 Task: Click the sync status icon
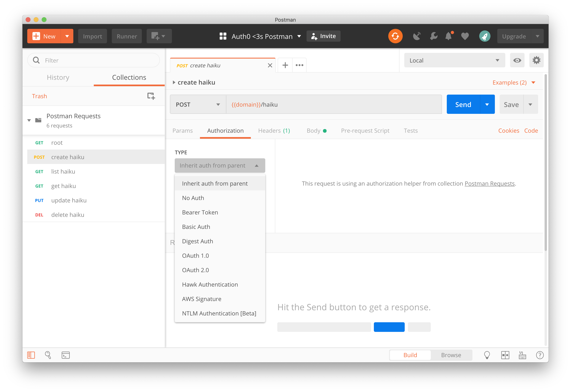click(x=395, y=36)
